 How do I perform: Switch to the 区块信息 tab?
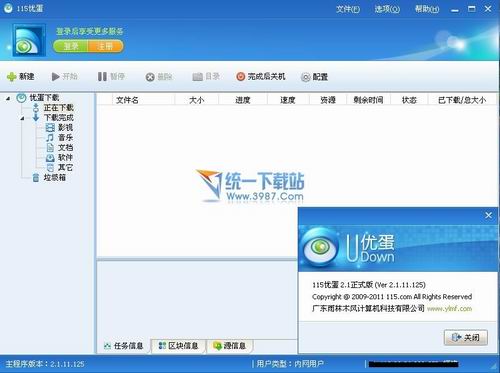(x=178, y=346)
